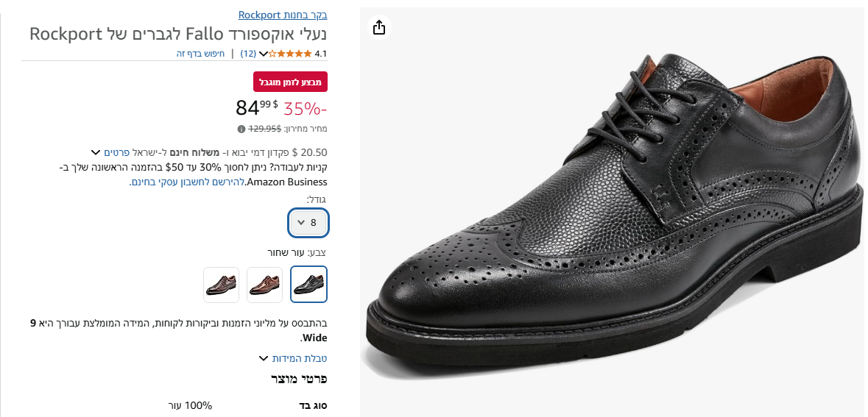Expand the chevron next to the star rating

264,54
